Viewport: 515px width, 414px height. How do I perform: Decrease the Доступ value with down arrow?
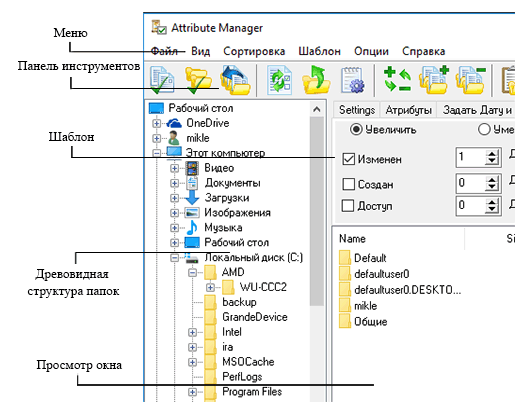click(492, 209)
